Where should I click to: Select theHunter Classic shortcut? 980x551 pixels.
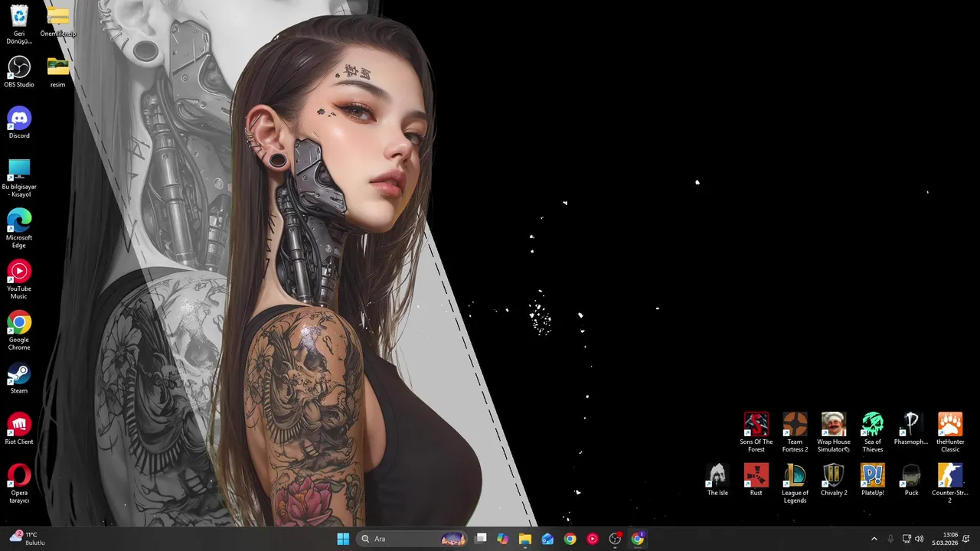950,432
